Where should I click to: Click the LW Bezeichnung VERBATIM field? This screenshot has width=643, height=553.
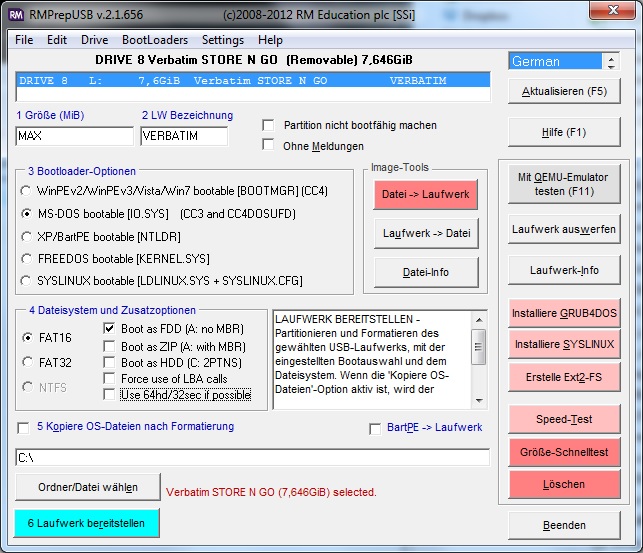184,136
